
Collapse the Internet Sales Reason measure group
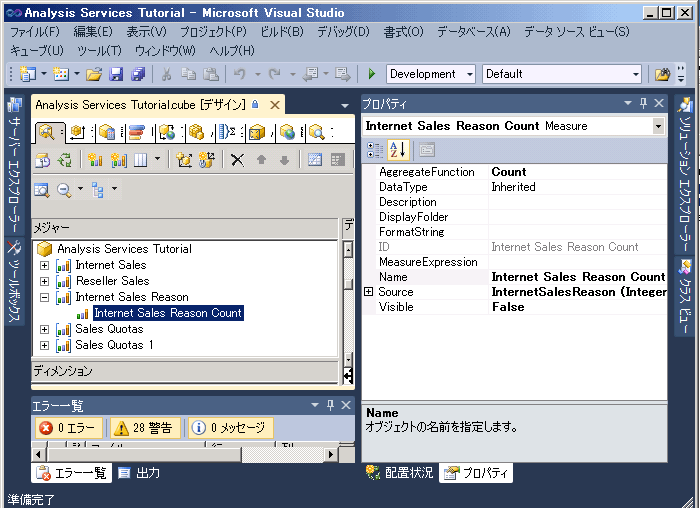point(45,298)
